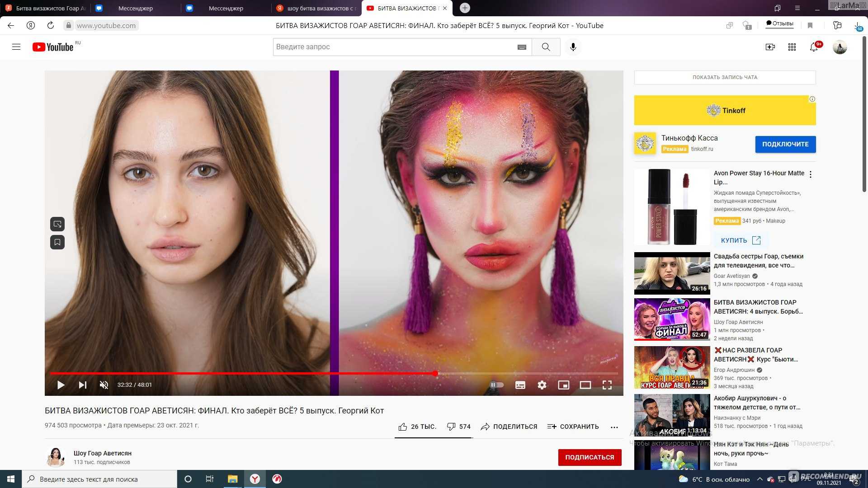
Task: Click ПОДКЛЮЧИТЕ on Tinkoff ad
Action: click(x=785, y=144)
